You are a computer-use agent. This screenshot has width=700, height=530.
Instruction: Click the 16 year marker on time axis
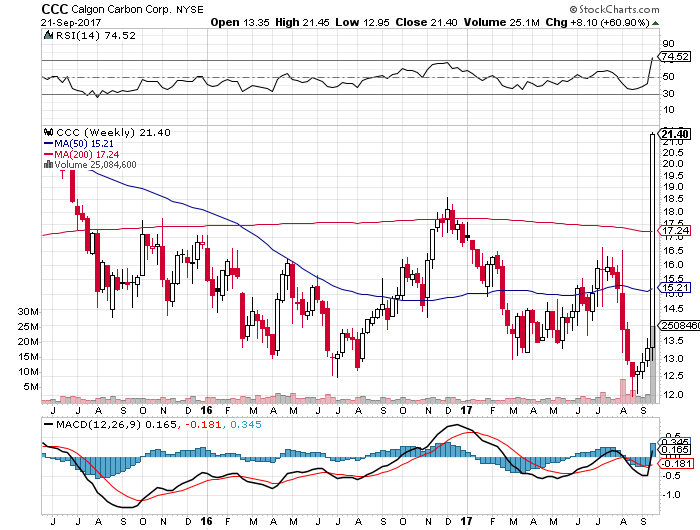pos(205,410)
